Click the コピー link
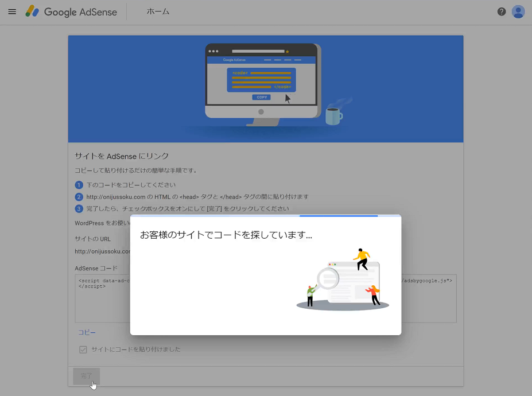Image resolution: width=532 pixels, height=396 pixels. (87, 332)
